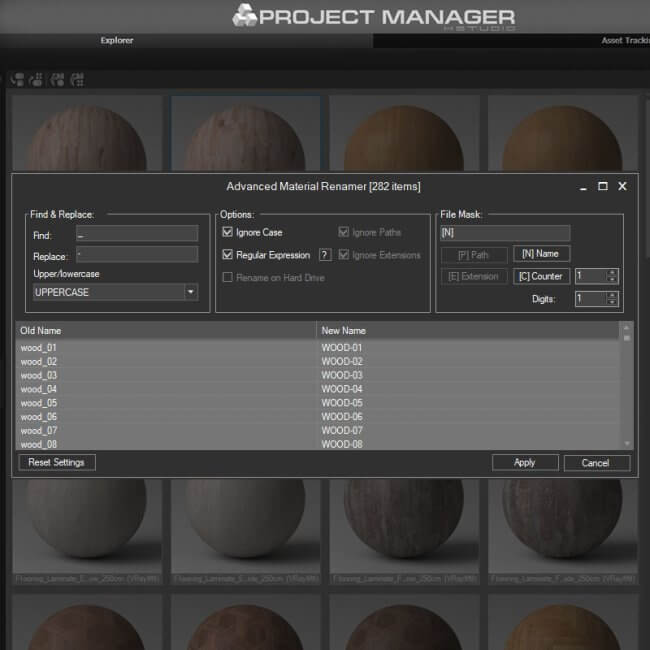The width and height of the screenshot is (650, 650).
Task: Insert the [C] Counter mask token
Action: [x=541, y=276]
